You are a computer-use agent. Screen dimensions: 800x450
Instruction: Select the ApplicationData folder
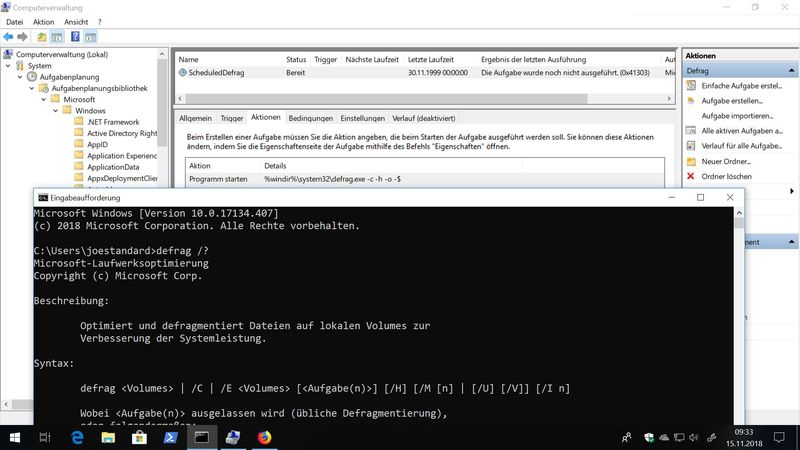click(113, 167)
